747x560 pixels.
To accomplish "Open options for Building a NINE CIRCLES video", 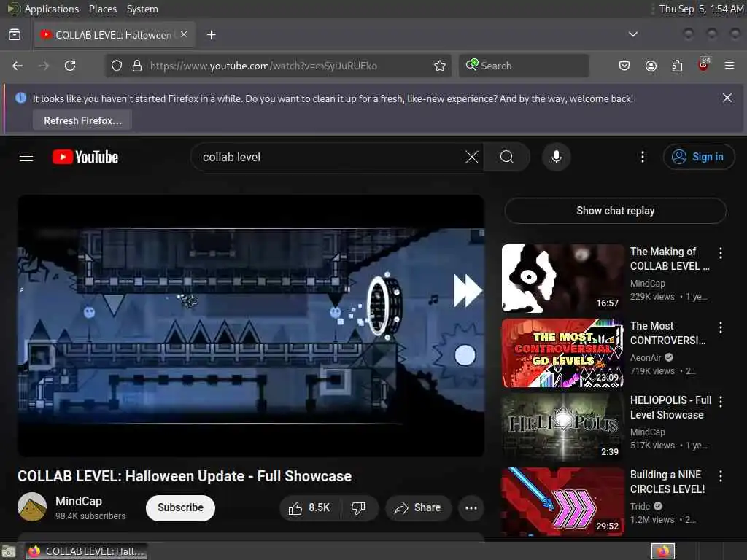I will 720,476.
